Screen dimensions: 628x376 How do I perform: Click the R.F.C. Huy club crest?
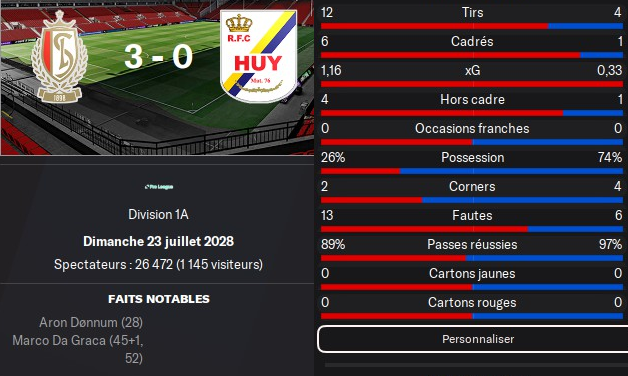click(259, 56)
